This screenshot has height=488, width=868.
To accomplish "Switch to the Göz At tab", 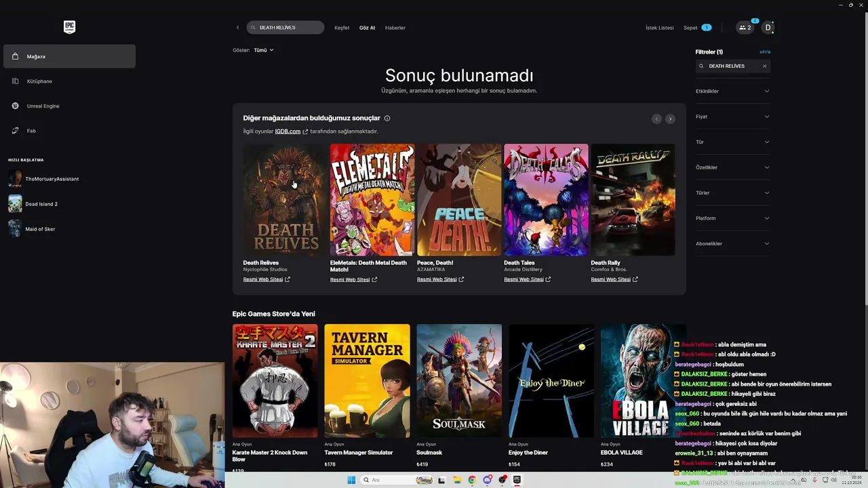I will pyautogui.click(x=367, y=28).
